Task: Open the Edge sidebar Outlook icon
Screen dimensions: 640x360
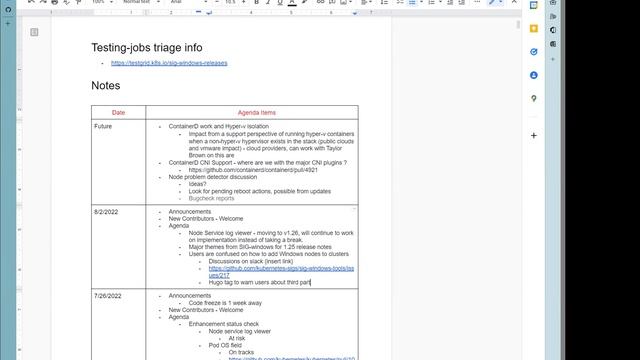Action: (553, 44)
